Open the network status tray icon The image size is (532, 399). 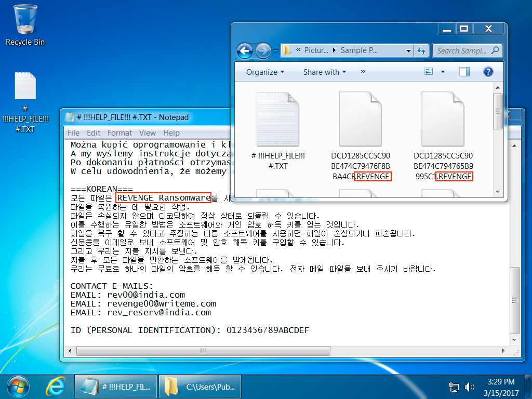click(x=454, y=387)
